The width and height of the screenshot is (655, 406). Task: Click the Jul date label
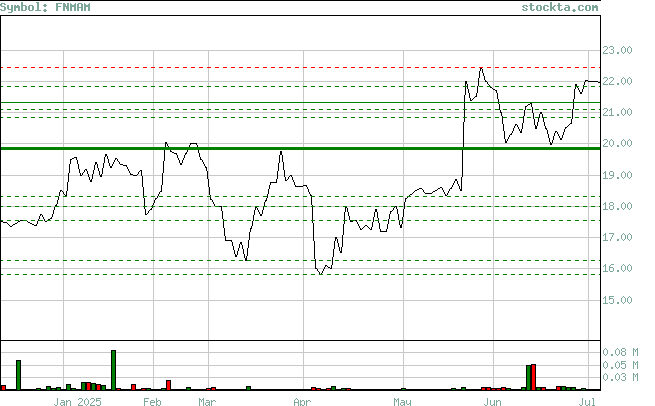(587, 402)
